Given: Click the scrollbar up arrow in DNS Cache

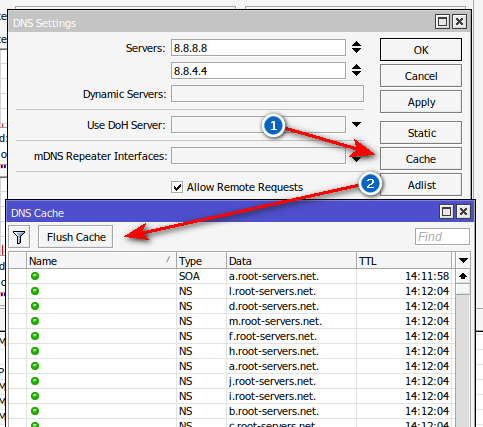Looking at the screenshot, I should (463, 276).
